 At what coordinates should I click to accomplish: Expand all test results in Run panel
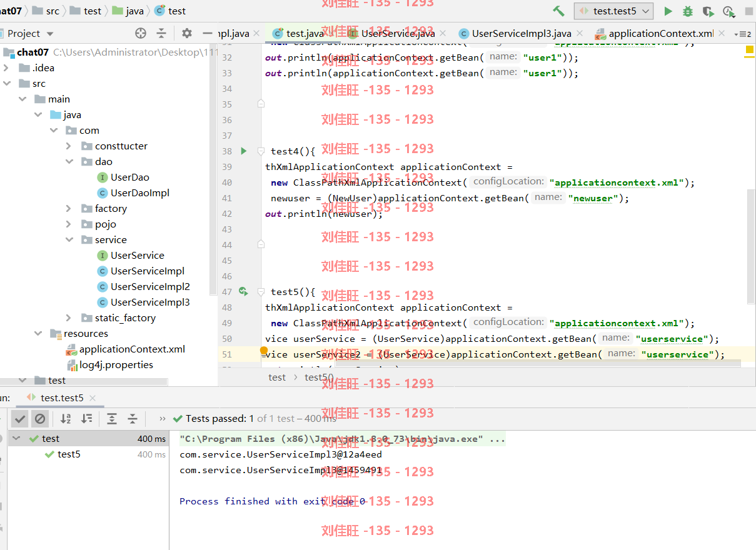[112, 419]
